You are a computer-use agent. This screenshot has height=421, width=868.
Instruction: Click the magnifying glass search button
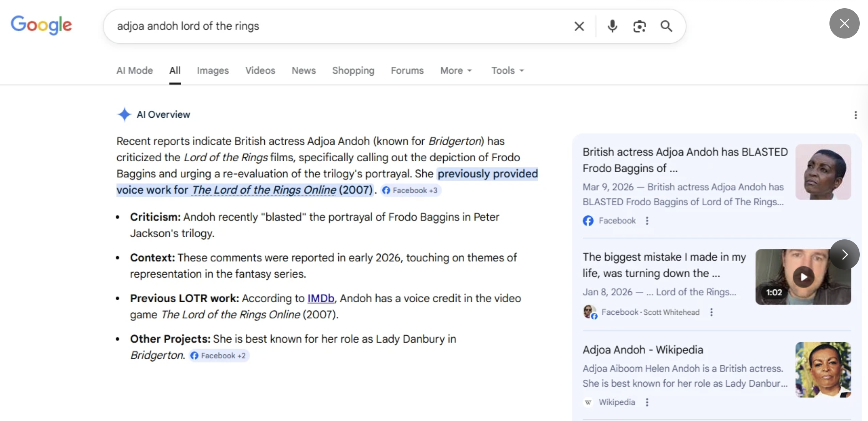666,26
